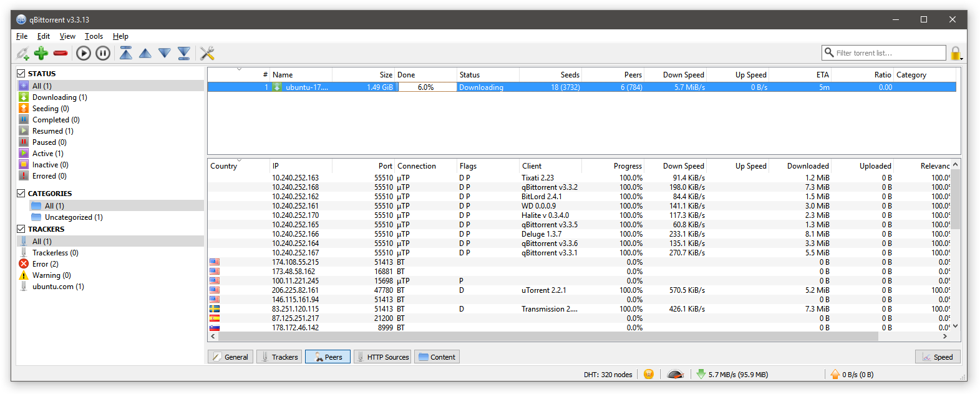Click the Uncategorized folder icon

click(36, 217)
